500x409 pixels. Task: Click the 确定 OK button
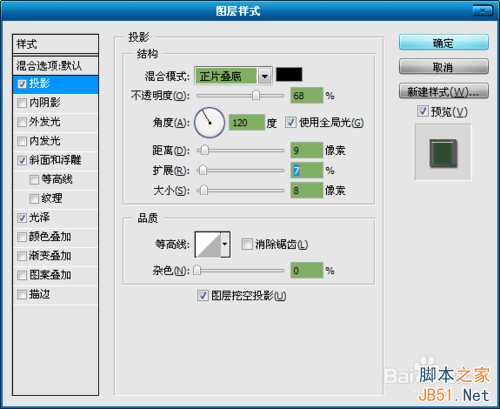[x=444, y=43]
